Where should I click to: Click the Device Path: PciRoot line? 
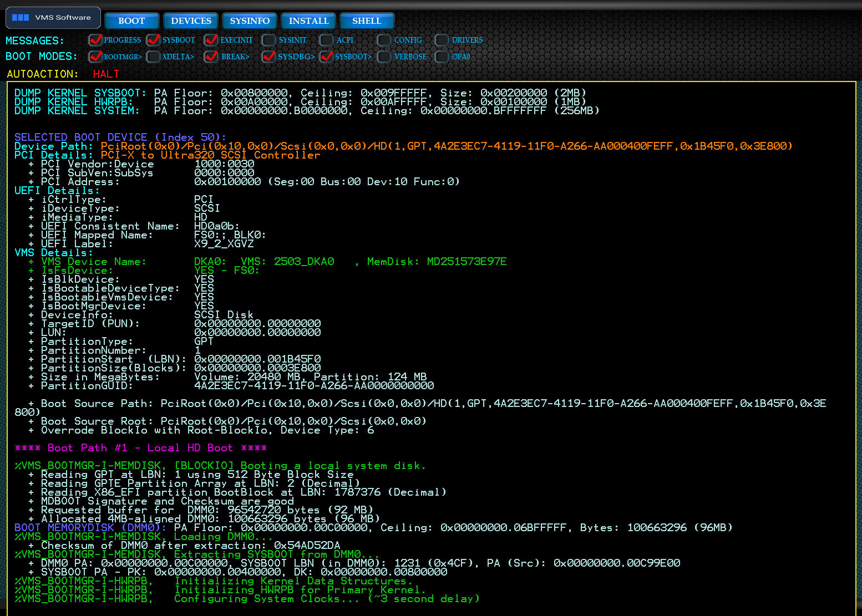pyautogui.click(x=403, y=146)
